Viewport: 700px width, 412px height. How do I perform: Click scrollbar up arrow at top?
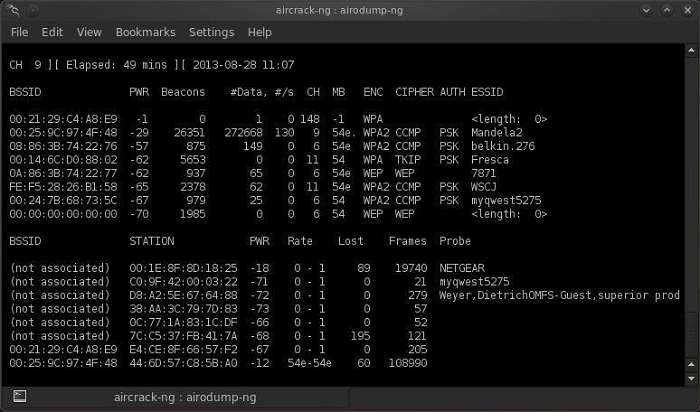(x=692, y=50)
